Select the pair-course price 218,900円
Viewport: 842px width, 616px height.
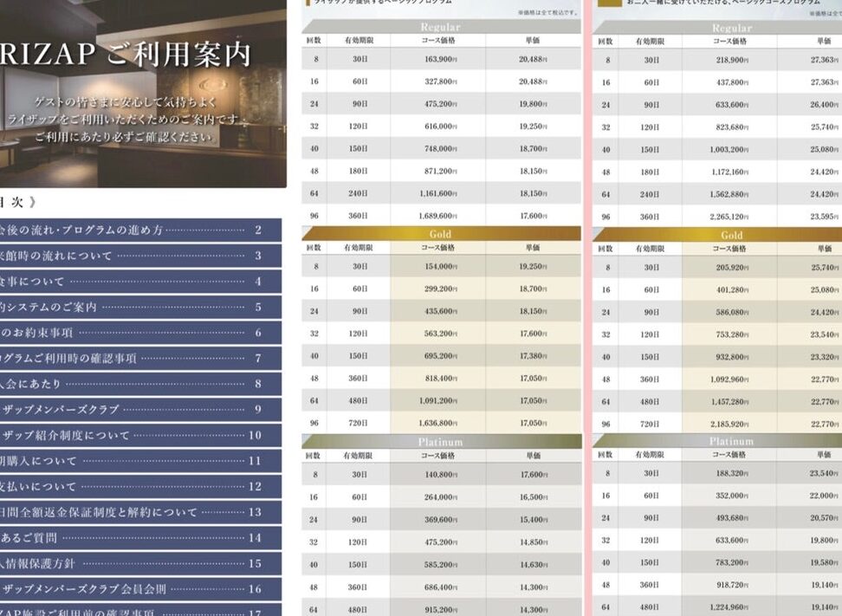[x=732, y=60]
